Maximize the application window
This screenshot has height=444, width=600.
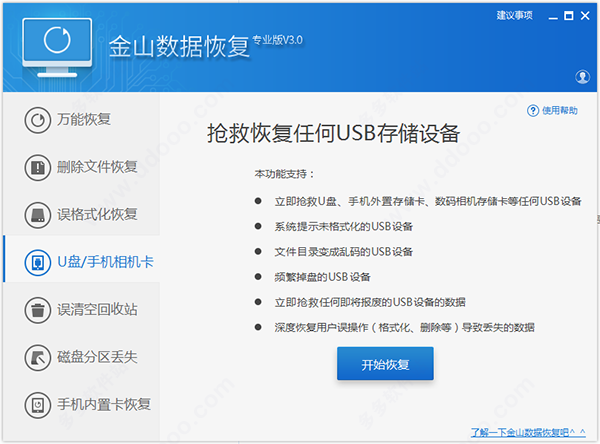pos(569,16)
